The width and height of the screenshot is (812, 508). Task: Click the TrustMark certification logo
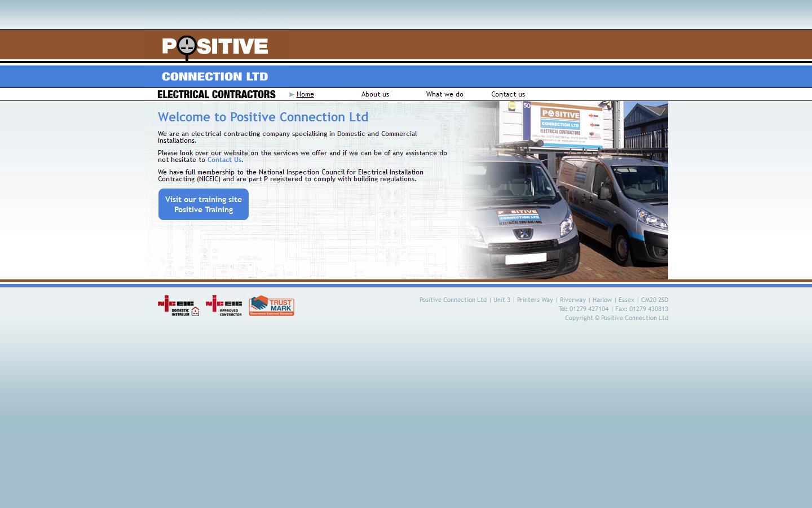click(271, 306)
